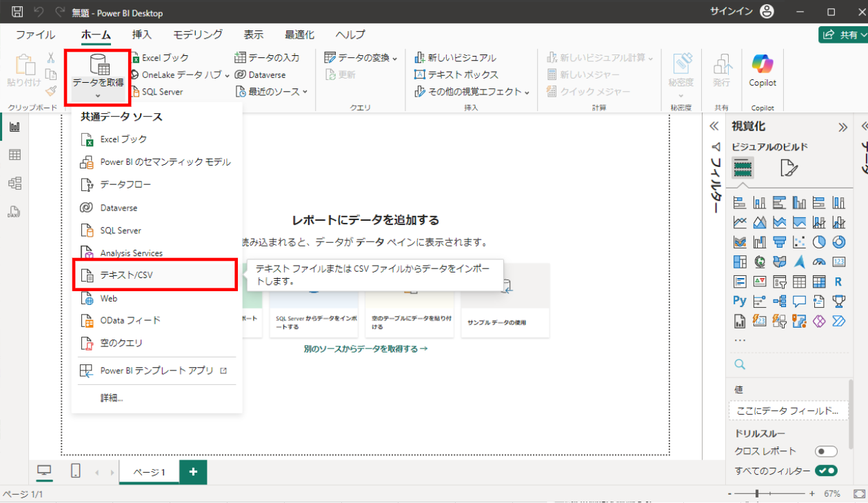Switch to mobile layout view
868x503 pixels.
pyautogui.click(x=76, y=472)
